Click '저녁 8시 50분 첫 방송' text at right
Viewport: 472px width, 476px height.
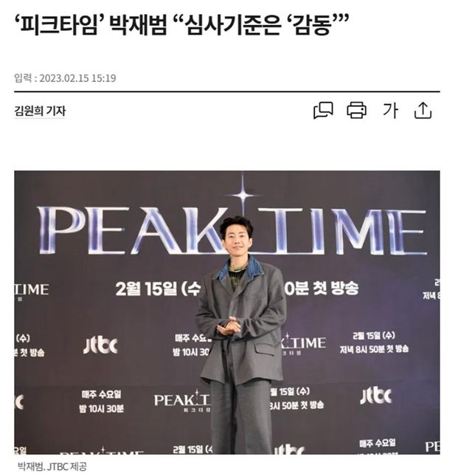tap(374, 349)
